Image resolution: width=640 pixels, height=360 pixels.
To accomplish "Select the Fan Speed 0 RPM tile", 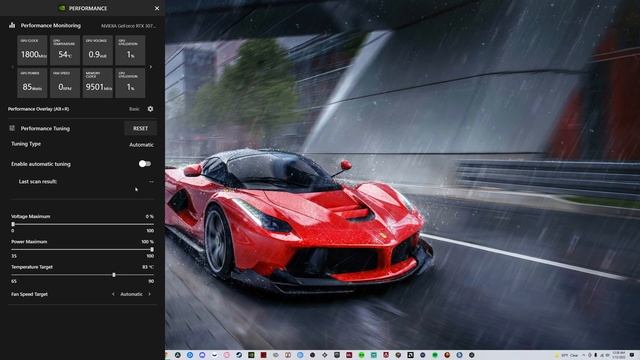I will point(65,83).
